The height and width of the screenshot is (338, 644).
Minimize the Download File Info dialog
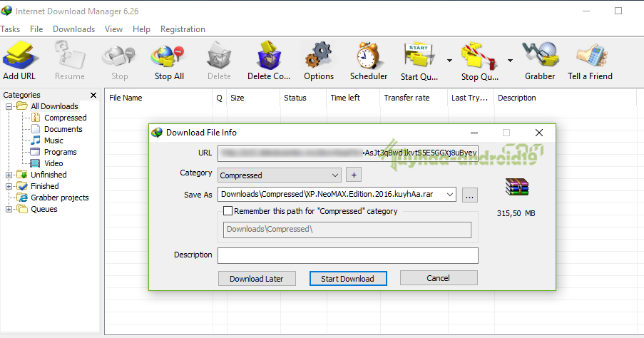(474, 133)
